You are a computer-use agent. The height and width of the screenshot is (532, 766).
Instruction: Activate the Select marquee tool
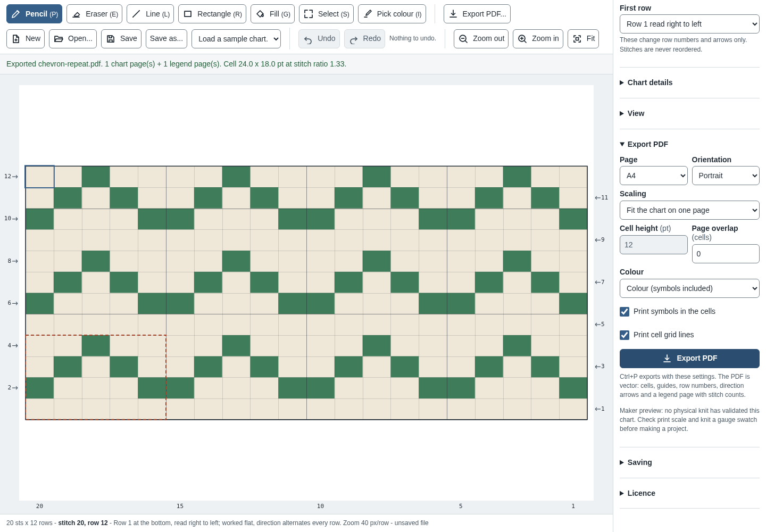[x=326, y=14]
